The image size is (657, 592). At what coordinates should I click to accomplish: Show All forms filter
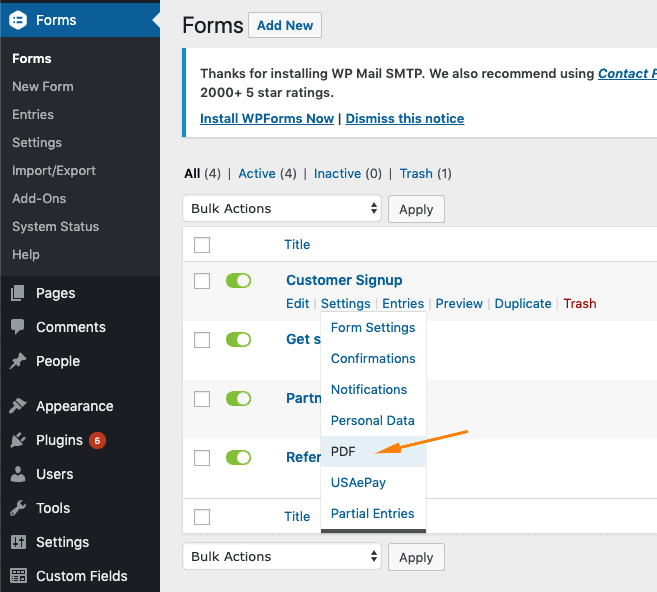click(x=192, y=173)
